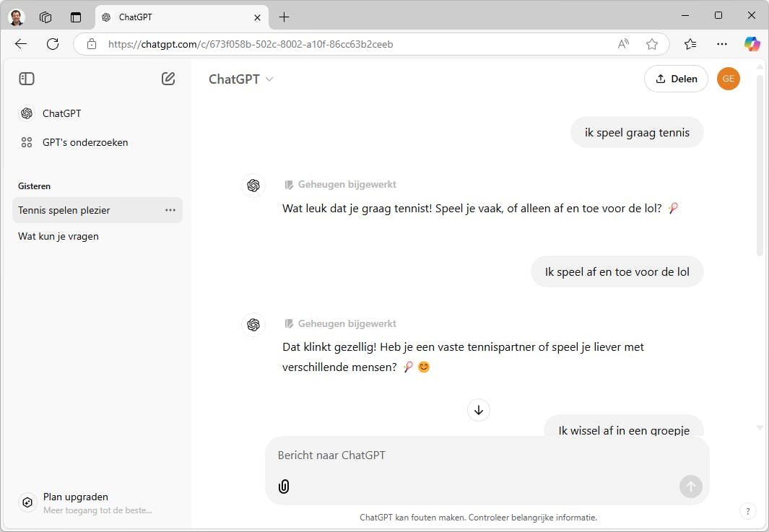Screen dimensions: 769x532
Task: Open the browser Copilot icon
Action: click(x=752, y=44)
